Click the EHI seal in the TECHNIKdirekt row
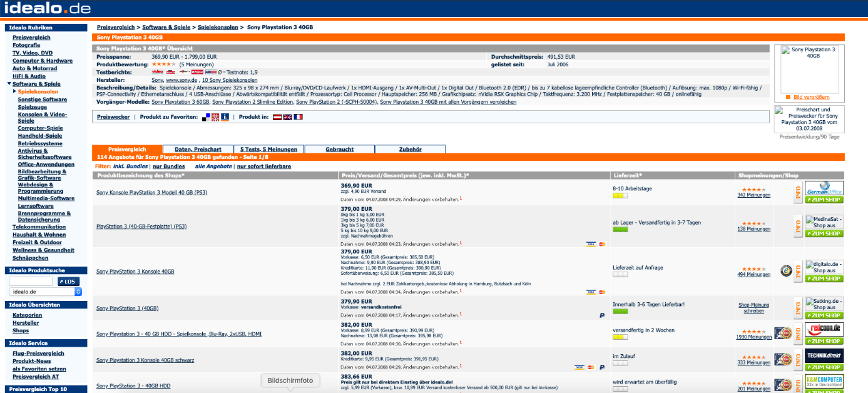The height and width of the screenshot is (393, 868). tap(784, 359)
